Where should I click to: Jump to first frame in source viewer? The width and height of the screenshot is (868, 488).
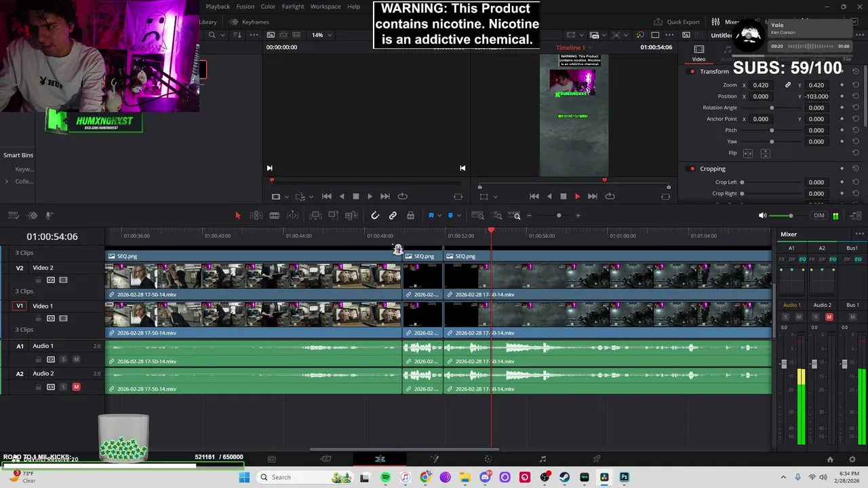[327, 197]
